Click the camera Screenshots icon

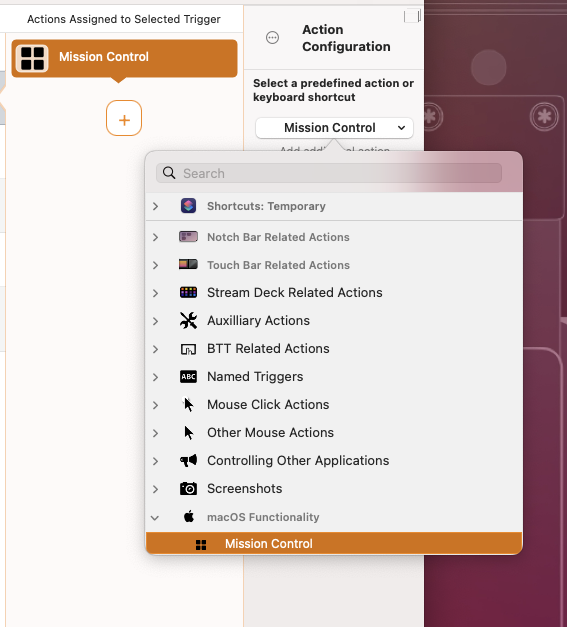(188, 489)
